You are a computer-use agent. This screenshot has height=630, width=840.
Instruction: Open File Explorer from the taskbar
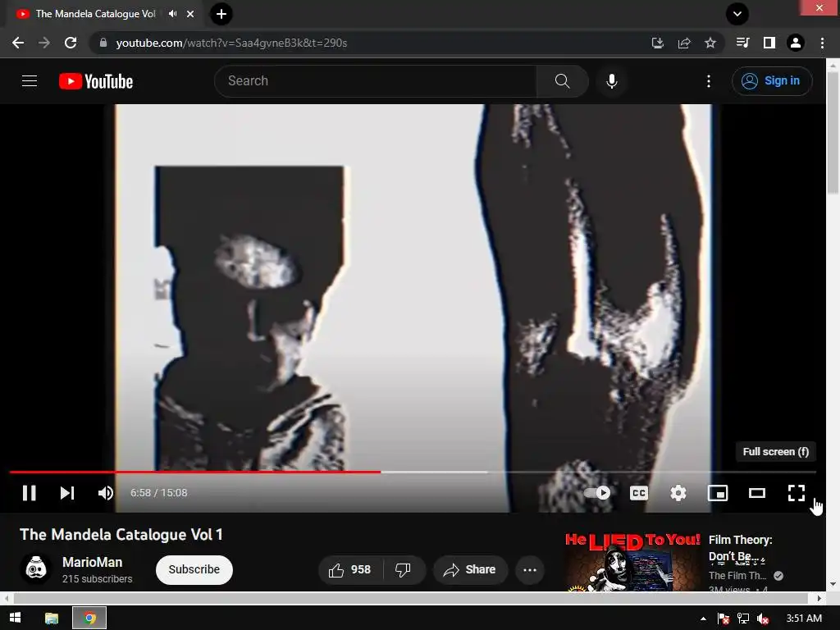pyautogui.click(x=52, y=619)
